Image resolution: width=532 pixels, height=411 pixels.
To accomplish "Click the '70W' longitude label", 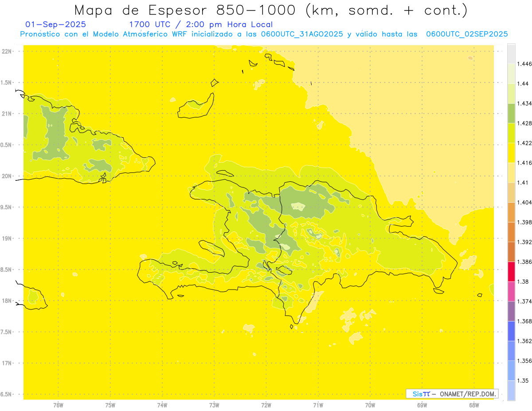I will tap(370, 405).
